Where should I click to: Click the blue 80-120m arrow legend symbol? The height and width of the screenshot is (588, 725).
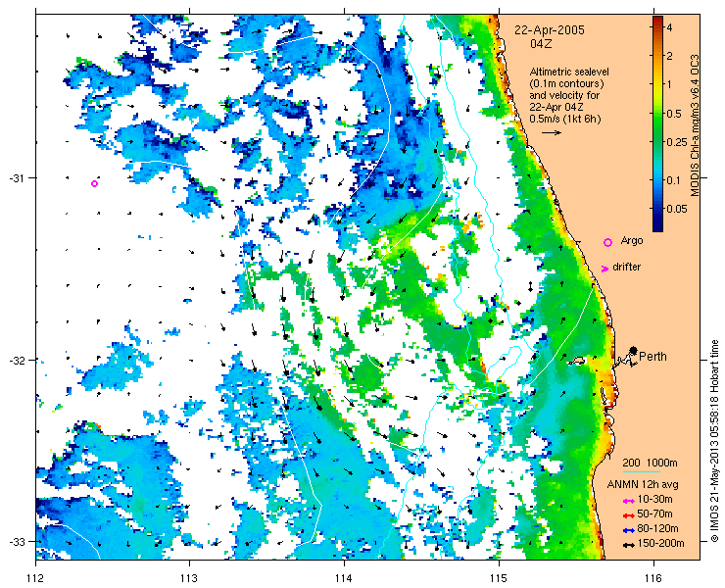coord(628,530)
